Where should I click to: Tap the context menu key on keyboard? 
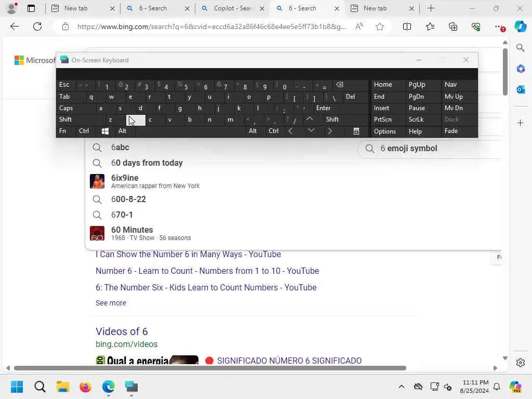click(x=356, y=131)
